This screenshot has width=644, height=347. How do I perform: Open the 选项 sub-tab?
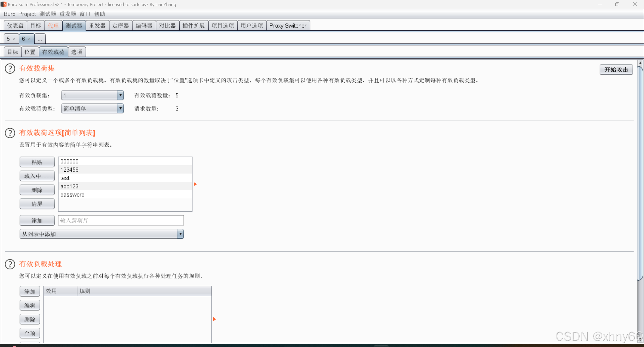point(76,52)
